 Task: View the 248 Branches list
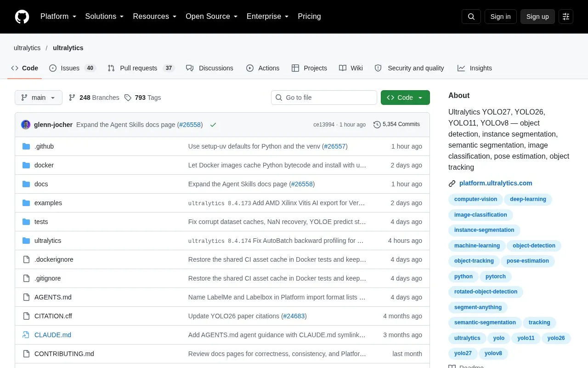point(94,98)
